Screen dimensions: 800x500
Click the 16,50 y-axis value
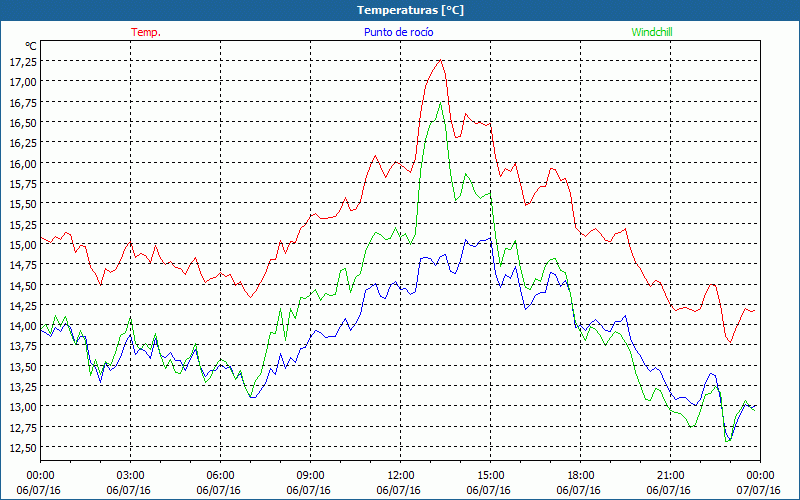(x=22, y=122)
